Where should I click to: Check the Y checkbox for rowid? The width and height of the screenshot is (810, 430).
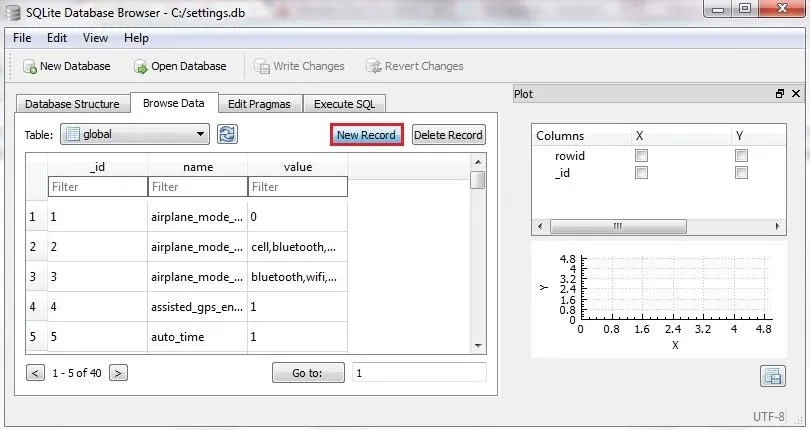741,156
